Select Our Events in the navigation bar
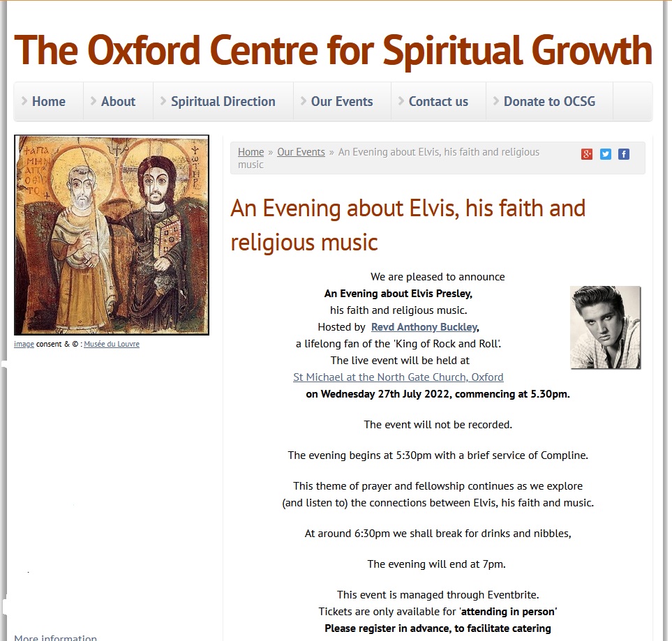 pyautogui.click(x=342, y=101)
